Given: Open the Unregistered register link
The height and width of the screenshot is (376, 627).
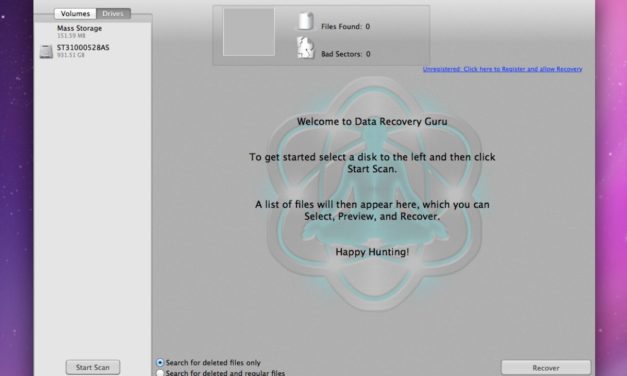Looking at the screenshot, I should point(503,69).
